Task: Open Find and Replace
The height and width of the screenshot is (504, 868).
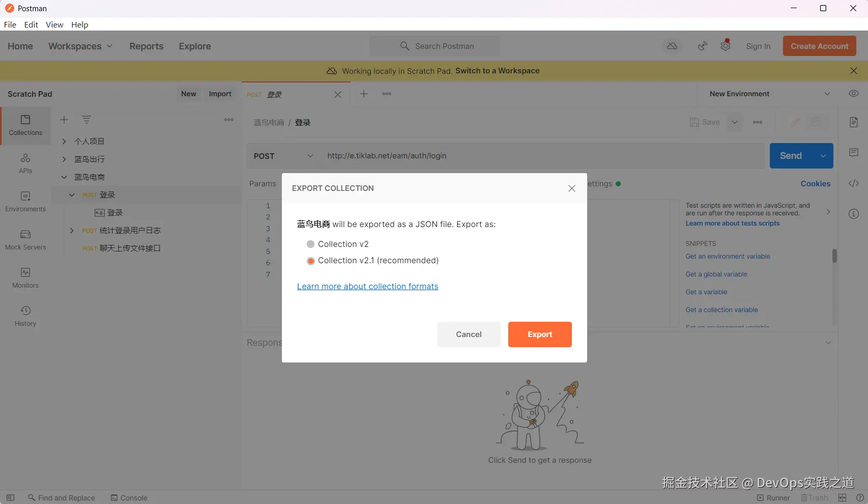Action: click(x=62, y=498)
